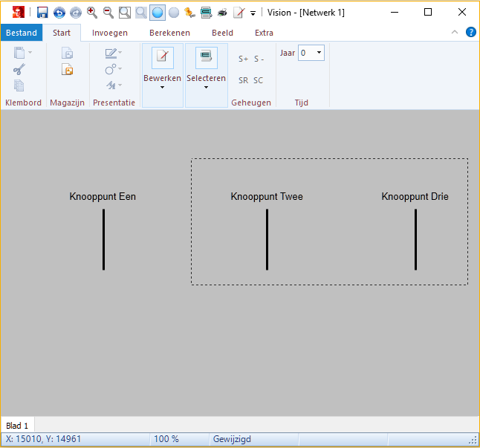This screenshot has height=448, width=480.
Task: Click the zoom-to-rectangle magnifier icon
Action: point(125,12)
